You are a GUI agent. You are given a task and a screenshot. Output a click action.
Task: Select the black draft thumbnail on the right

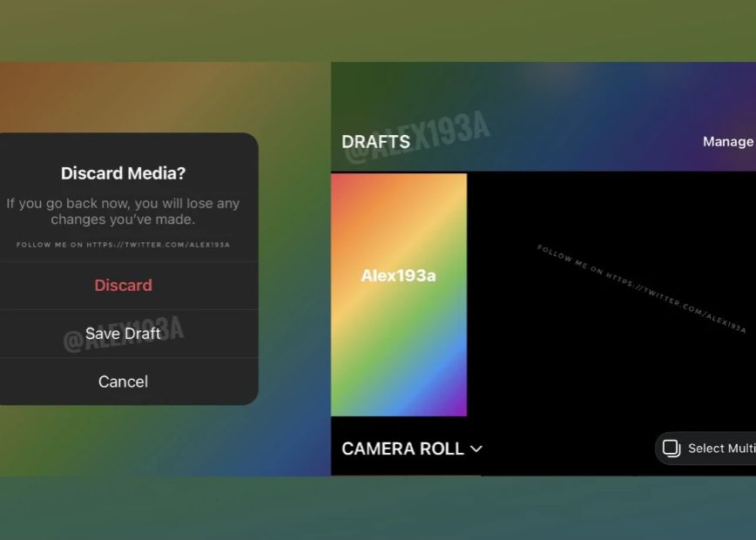click(610, 296)
